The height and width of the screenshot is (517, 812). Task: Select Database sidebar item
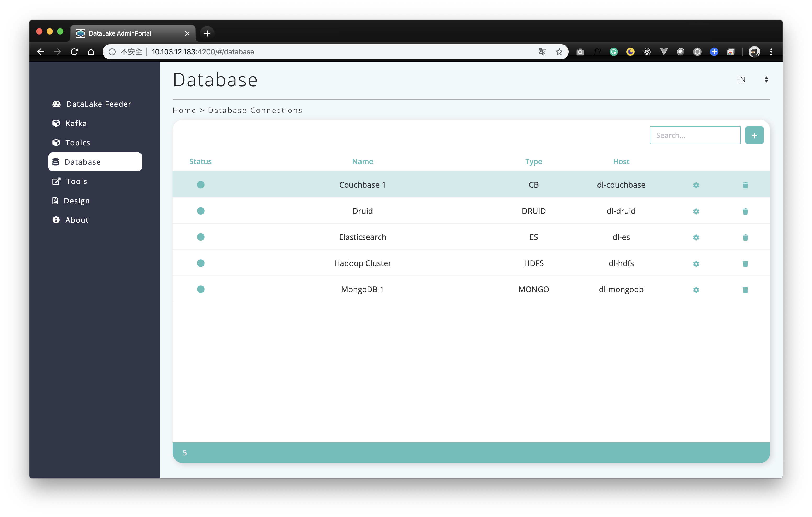[95, 162]
